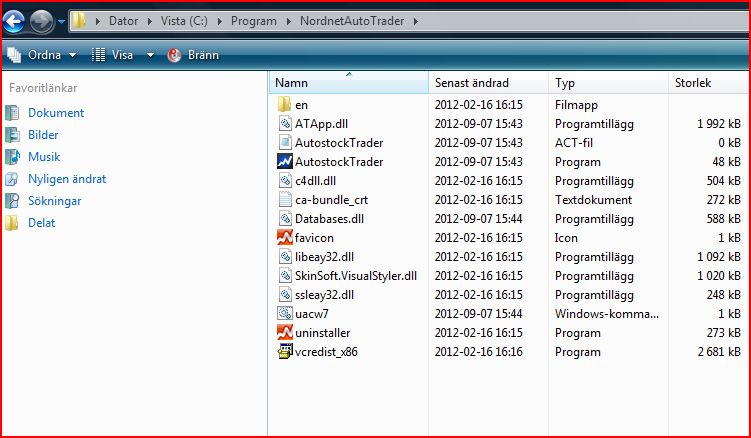Expand the navigation history dropdown arrow
Viewport: 751px width, 438px height.
coord(62,20)
